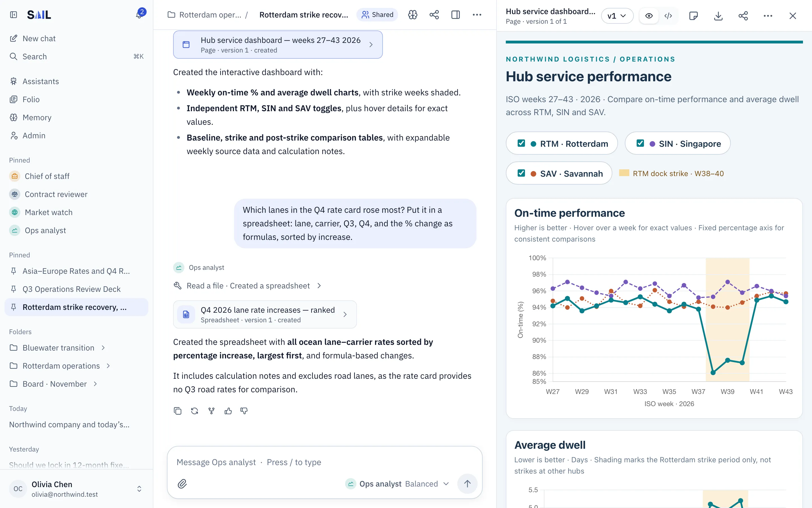
Task: Open the dashboard panel more options
Action: [768, 16]
